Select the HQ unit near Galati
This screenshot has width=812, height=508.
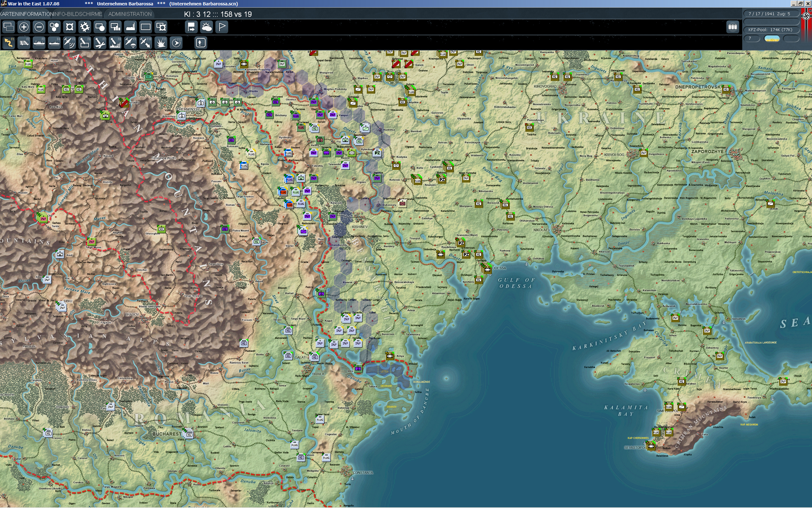coord(314,357)
